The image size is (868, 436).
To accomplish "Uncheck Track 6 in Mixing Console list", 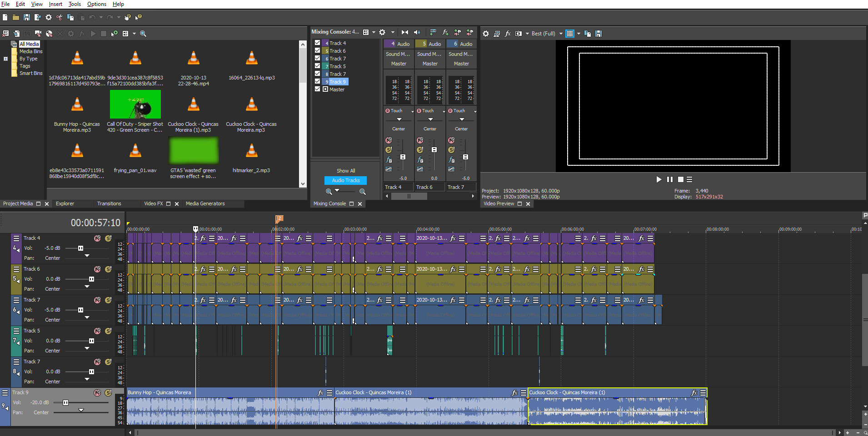I will pos(318,50).
